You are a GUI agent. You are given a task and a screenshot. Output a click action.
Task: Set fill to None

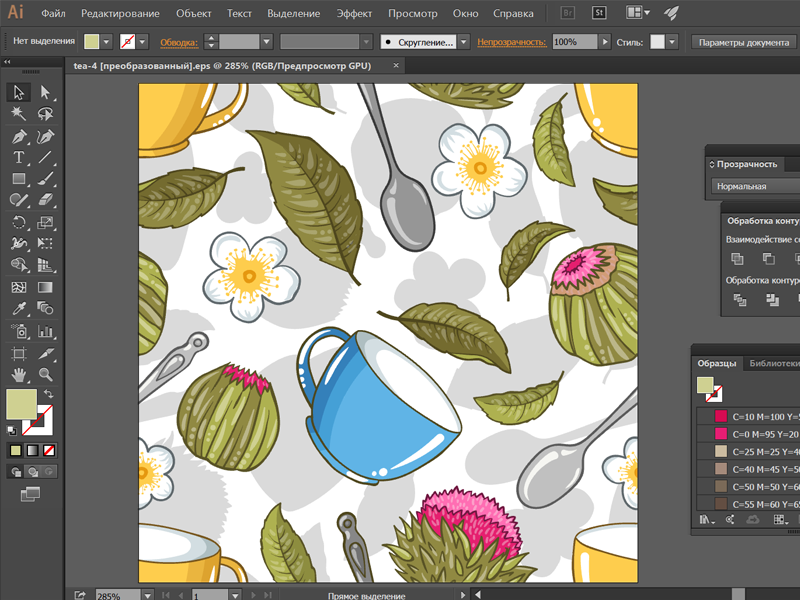pyautogui.click(x=48, y=450)
